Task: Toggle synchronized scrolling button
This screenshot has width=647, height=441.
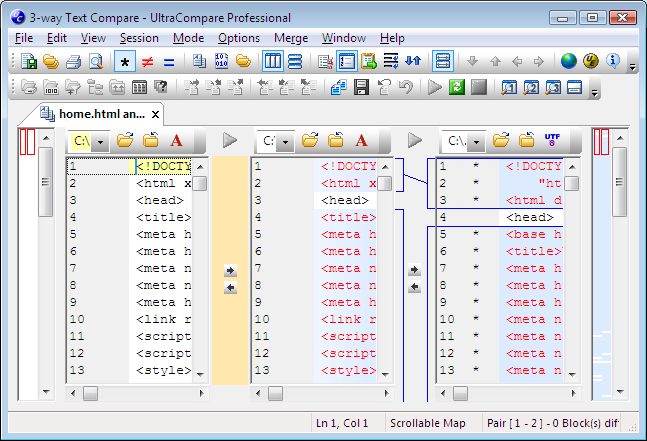Action: pyautogui.click(x=443, y=61)
